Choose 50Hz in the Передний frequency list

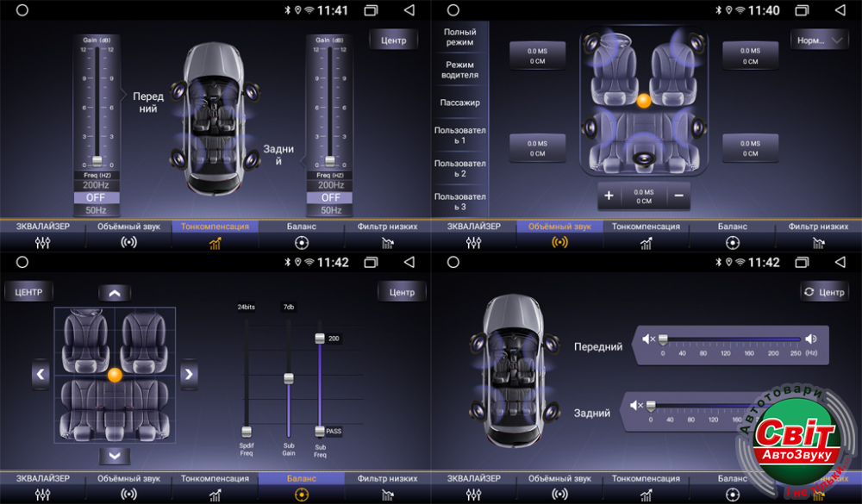point(97,210)
